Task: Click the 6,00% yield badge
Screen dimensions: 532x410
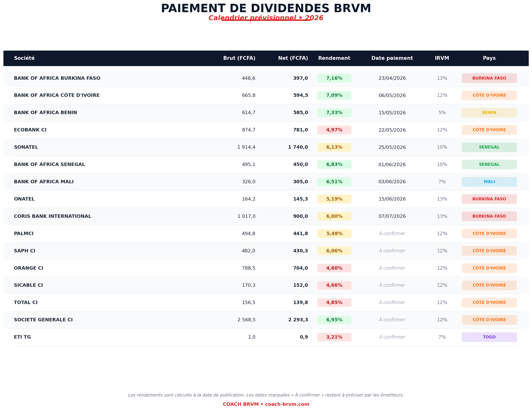Action: 334,216
